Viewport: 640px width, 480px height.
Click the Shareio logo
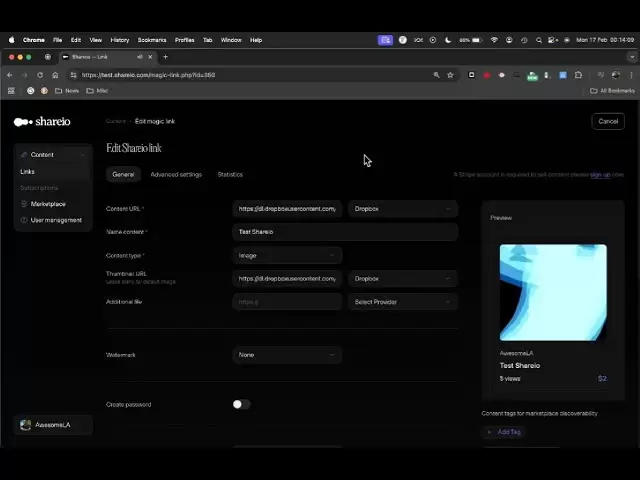pos(42,122)
